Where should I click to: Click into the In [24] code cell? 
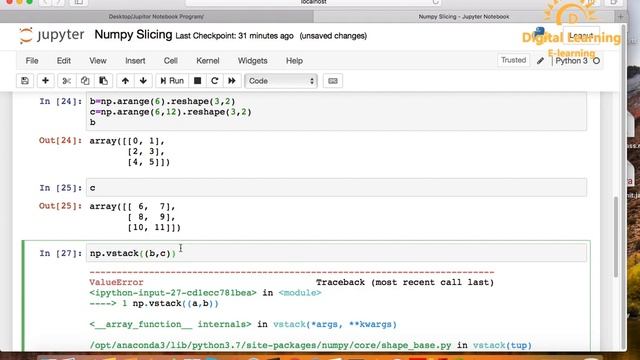(x=336, y=111)
